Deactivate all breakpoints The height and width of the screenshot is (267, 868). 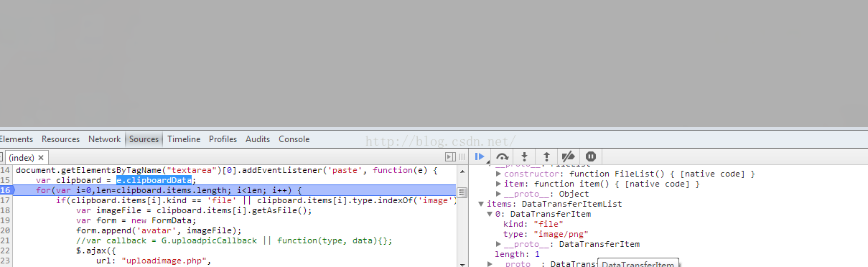click(568, 156)
